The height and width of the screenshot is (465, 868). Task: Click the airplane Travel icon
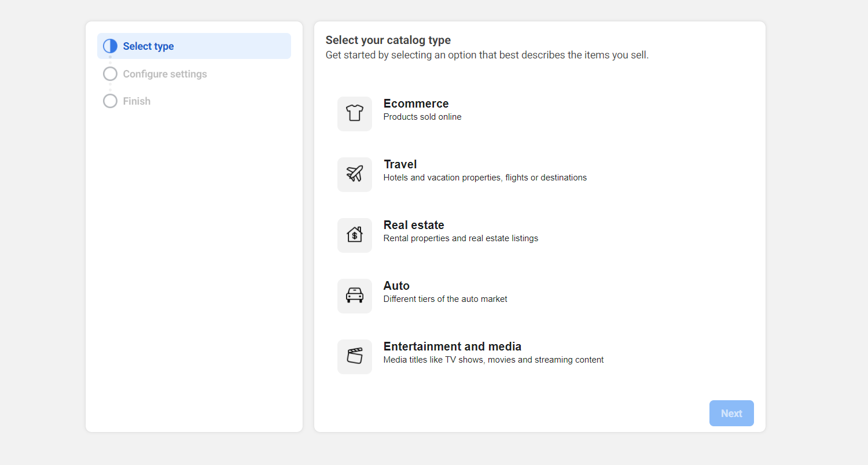354,174
